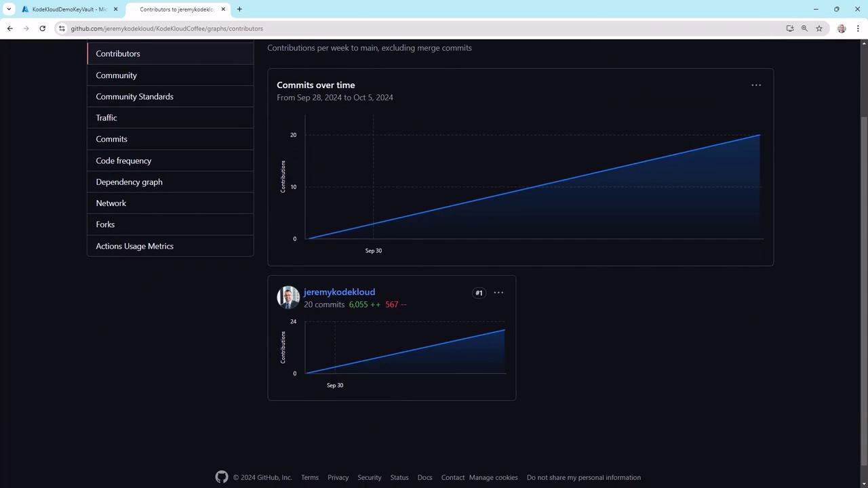
Task: Click the date range Sep 28 to Oct 5 text
Action: click(335, 98)
